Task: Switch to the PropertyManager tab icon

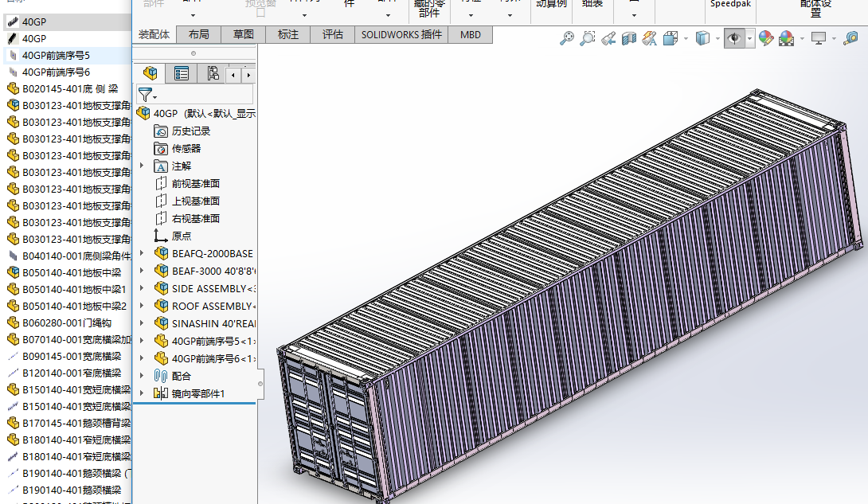Action: 182,74
